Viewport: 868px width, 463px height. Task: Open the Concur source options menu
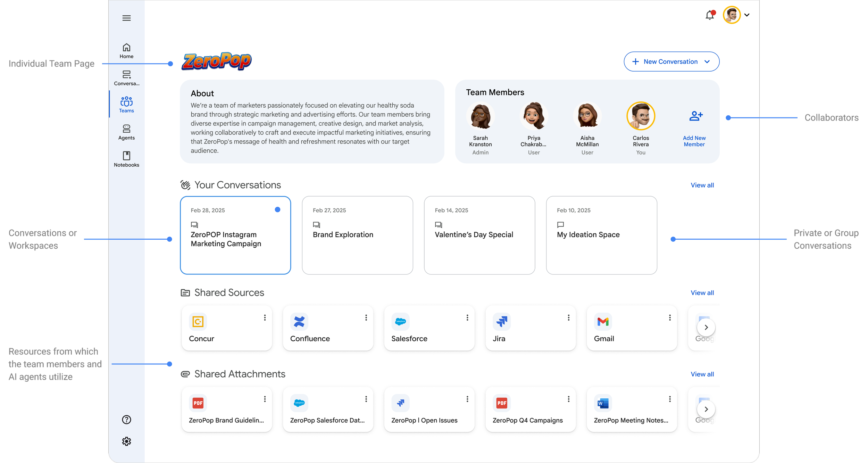[265, 317]
